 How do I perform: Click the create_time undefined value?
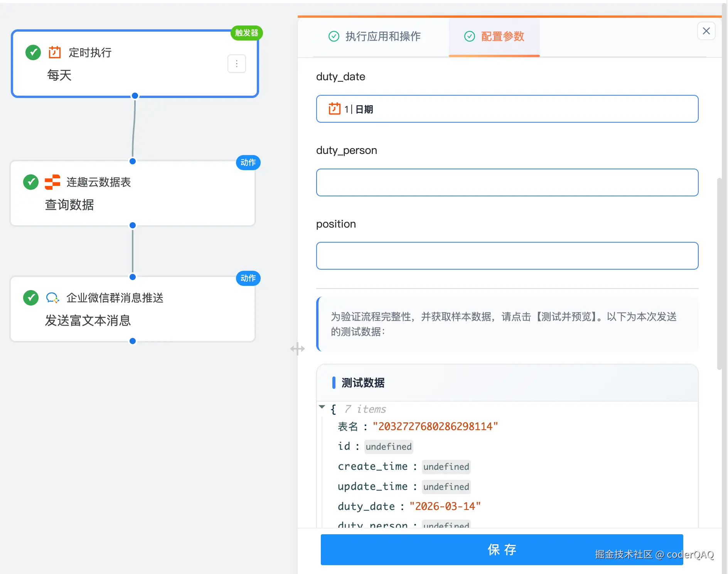(446, 467)
